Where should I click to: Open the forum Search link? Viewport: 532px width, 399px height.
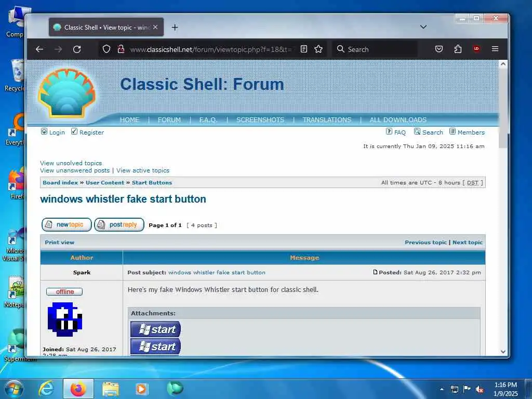[433, 132]
